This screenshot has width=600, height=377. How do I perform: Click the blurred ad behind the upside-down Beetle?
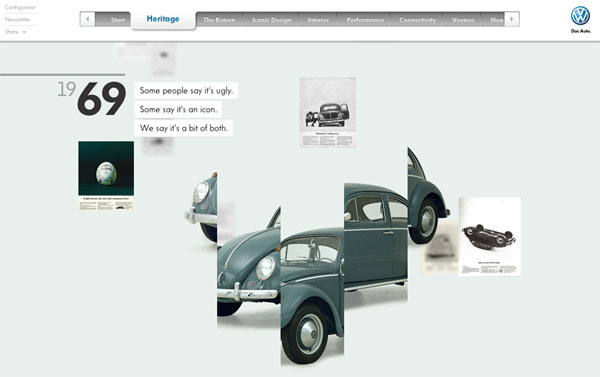440,248
